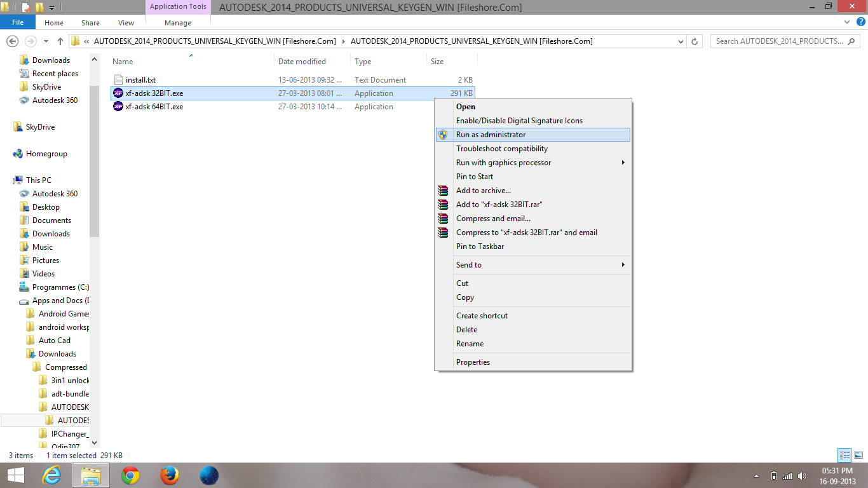Image resolution: width=868 pixels, height=488 pixels.
Task: Click the battery icon in the system tray
Action: (773, 476)
